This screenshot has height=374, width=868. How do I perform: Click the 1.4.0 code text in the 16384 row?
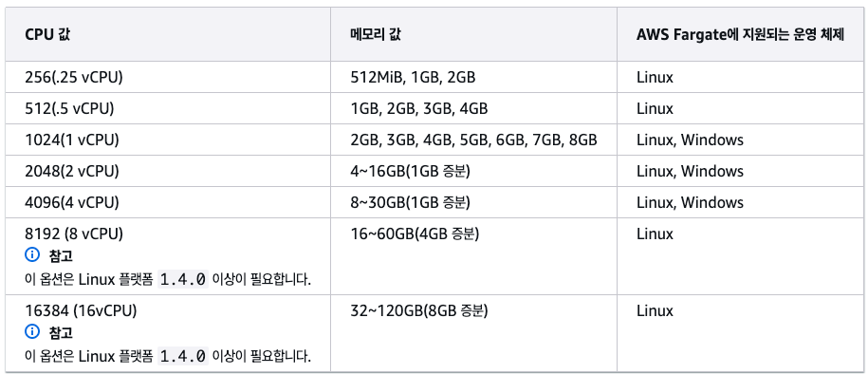coord(183,356)
